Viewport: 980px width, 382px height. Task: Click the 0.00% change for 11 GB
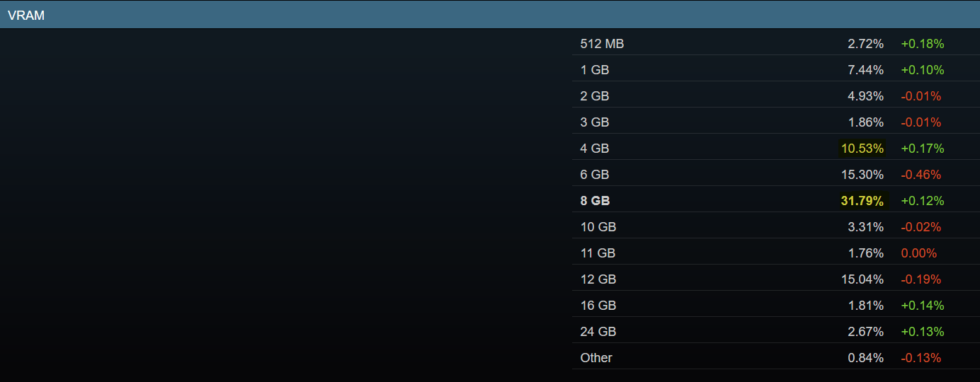click(919, 253)
